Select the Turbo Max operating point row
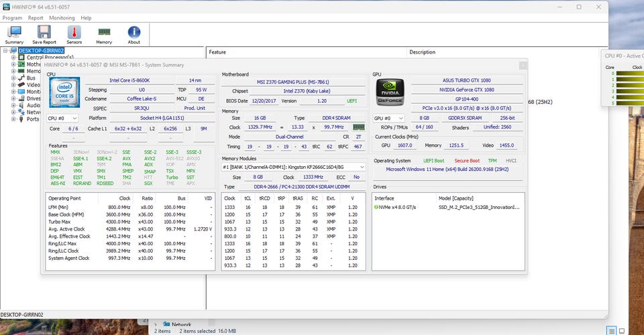The width and height of the screenshot is (644, 335). click(129, 222)
